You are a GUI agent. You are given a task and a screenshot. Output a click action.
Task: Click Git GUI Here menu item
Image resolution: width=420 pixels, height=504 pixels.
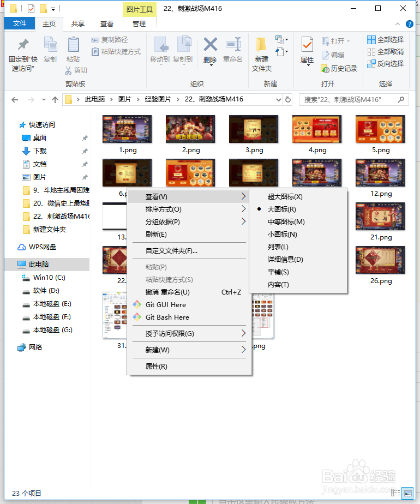click(x=189, y=305)
